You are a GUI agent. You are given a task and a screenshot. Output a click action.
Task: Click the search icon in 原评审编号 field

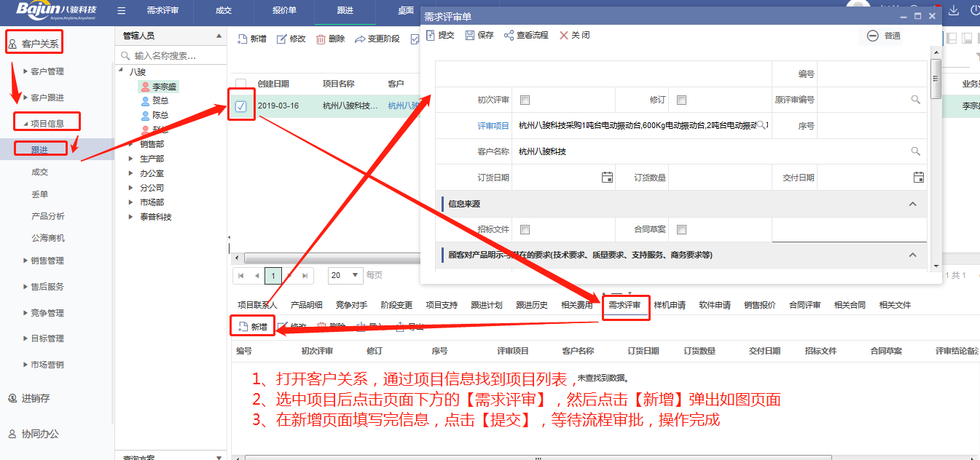point(916,100)
